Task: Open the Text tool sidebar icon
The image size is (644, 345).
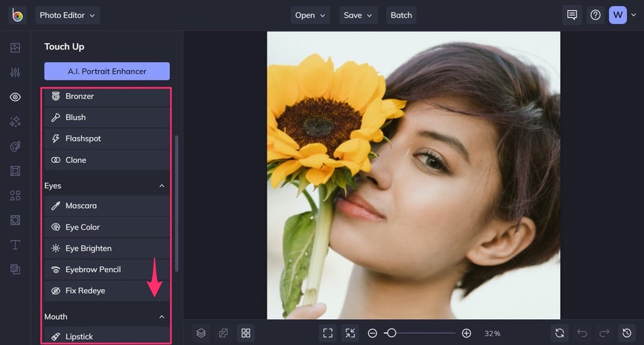Action: pyautogui.click(x=15, y=245)
